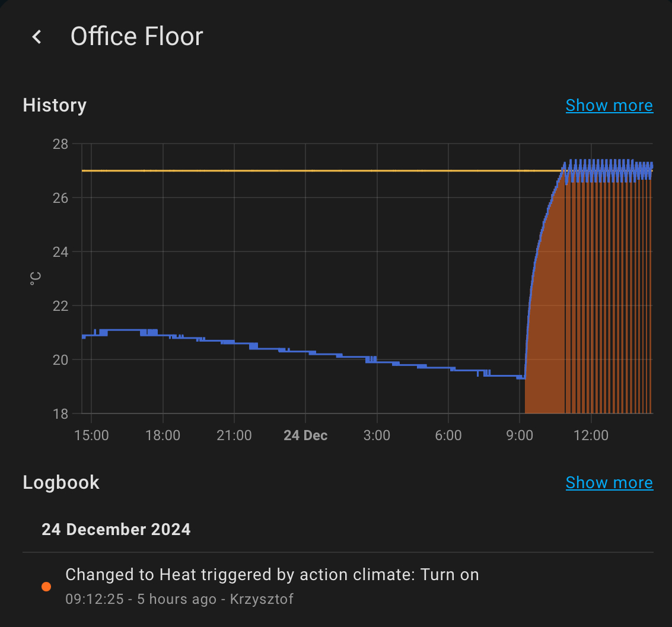The height and width of the screenshot is (627, 672).
Task: Click the 24 December 2024 date header
Action: 116,529
